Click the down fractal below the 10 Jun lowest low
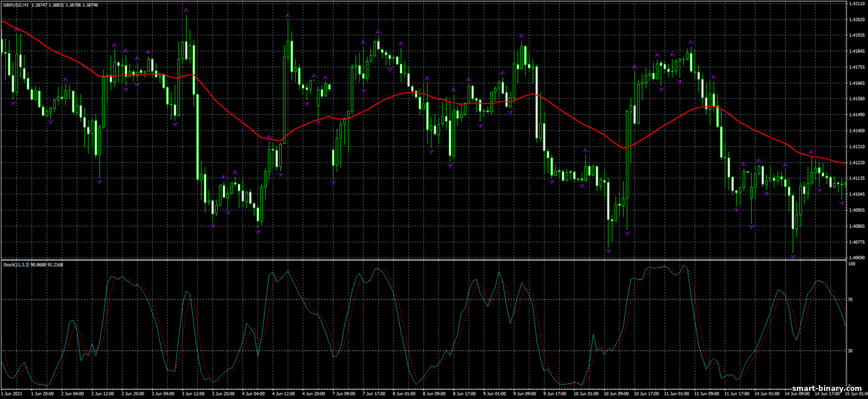The height and width of the screenshot is (399, 868). [608, 250]
